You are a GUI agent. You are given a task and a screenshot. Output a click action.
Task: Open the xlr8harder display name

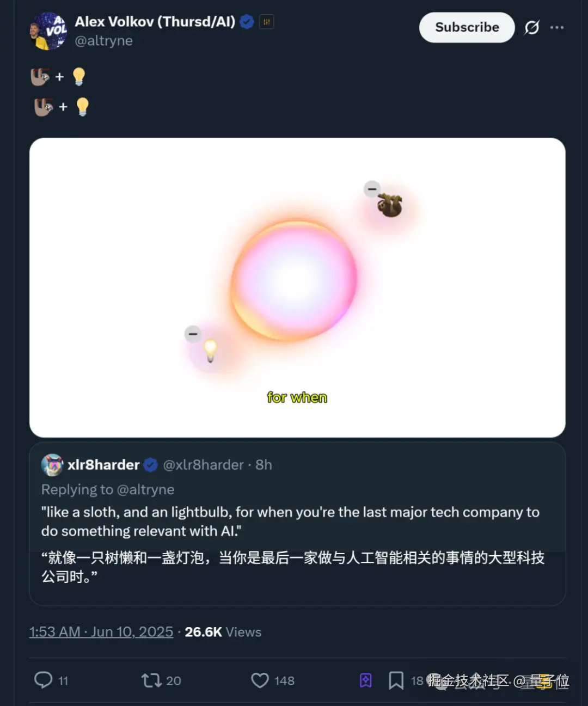click(103, 465)
